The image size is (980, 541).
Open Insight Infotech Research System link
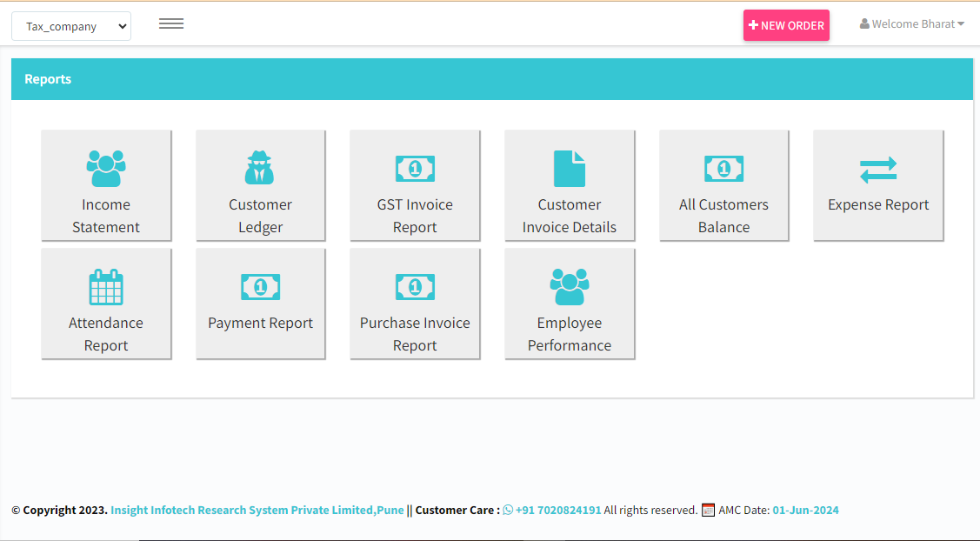coord(257,510)
